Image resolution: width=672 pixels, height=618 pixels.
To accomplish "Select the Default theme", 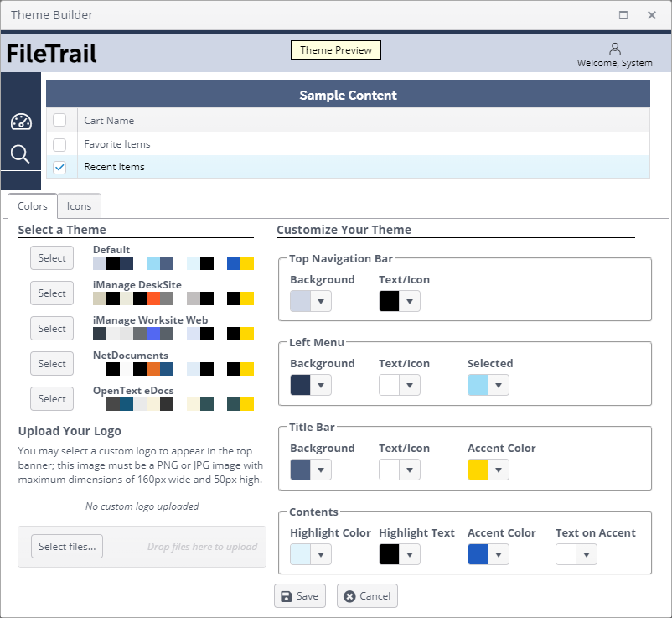I will 52,258.
